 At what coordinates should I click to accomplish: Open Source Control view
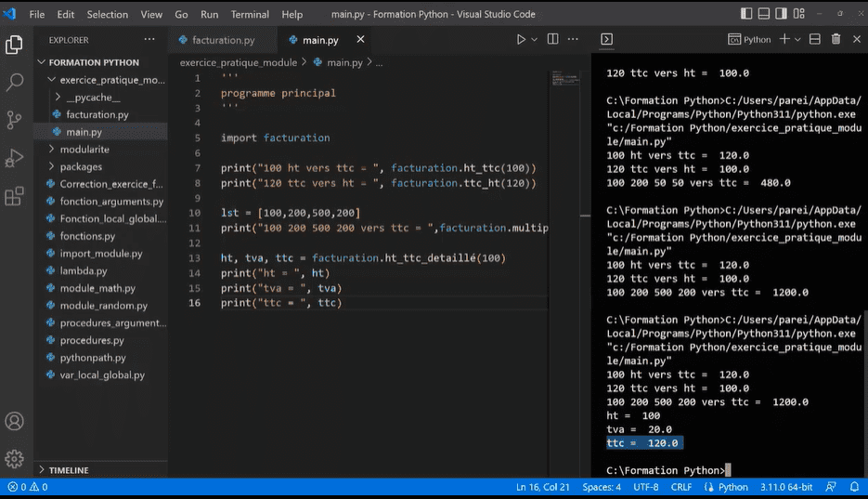tap(15, 120)
